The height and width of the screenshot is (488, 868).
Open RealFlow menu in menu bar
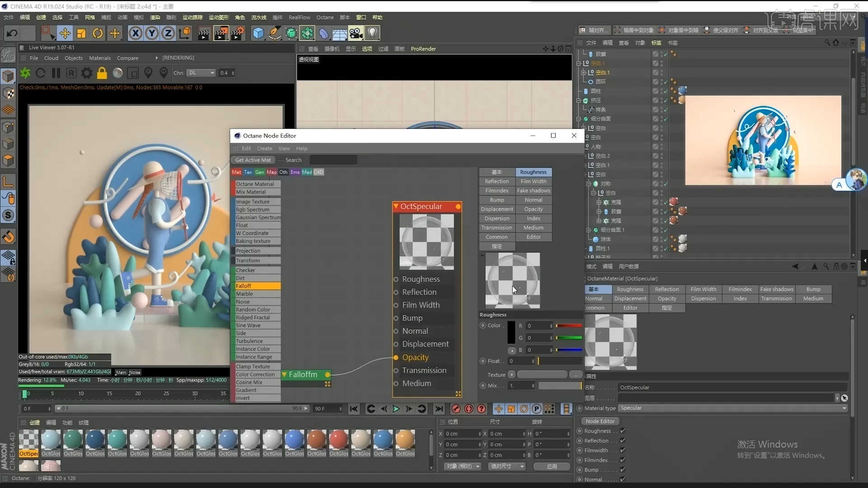coord(299,17)
